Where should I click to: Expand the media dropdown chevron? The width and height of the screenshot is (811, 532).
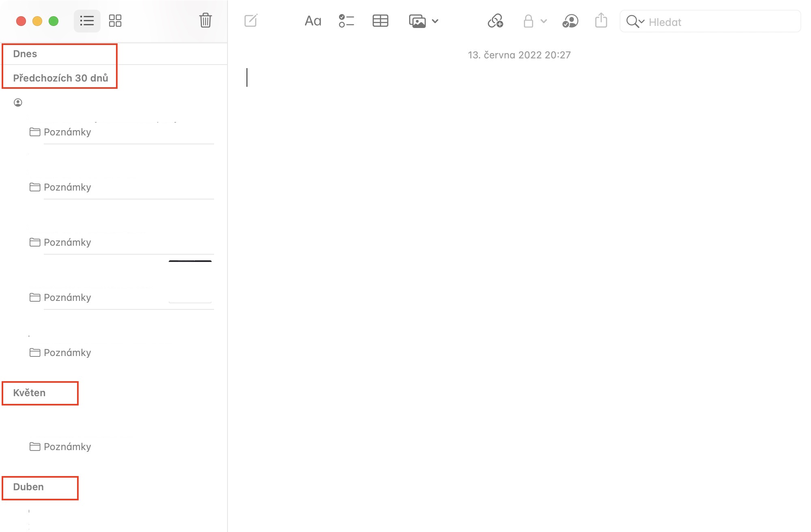click(x=435, y=21)
